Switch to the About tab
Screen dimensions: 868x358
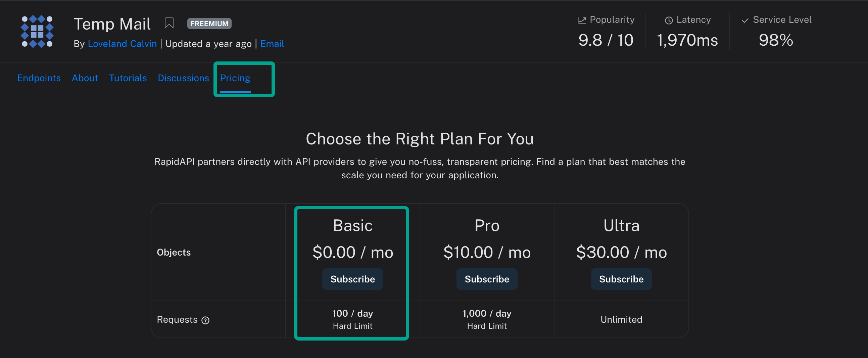pyautogui.click(x=85, y=78)
